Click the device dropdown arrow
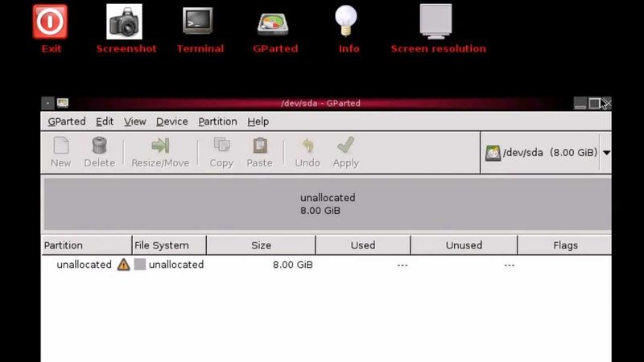This screenshot has width=644, height=362. click(606, 153)
